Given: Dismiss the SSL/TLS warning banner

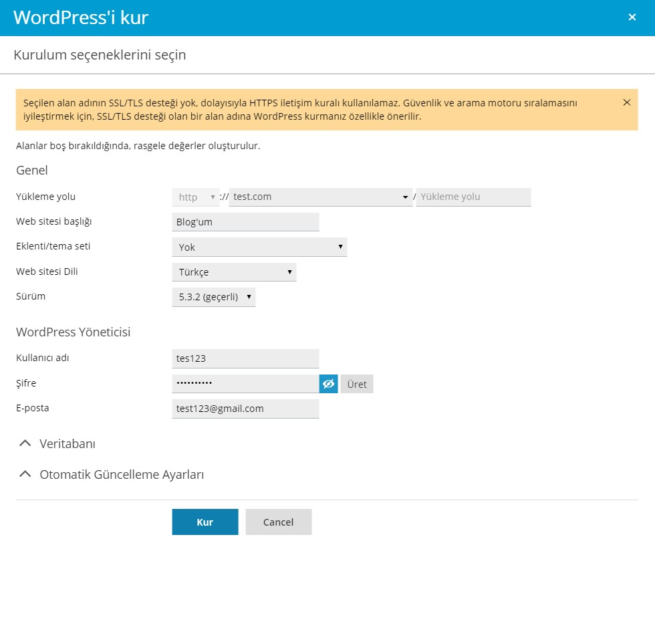Looking at the screenshot, I should click(627, 102).
